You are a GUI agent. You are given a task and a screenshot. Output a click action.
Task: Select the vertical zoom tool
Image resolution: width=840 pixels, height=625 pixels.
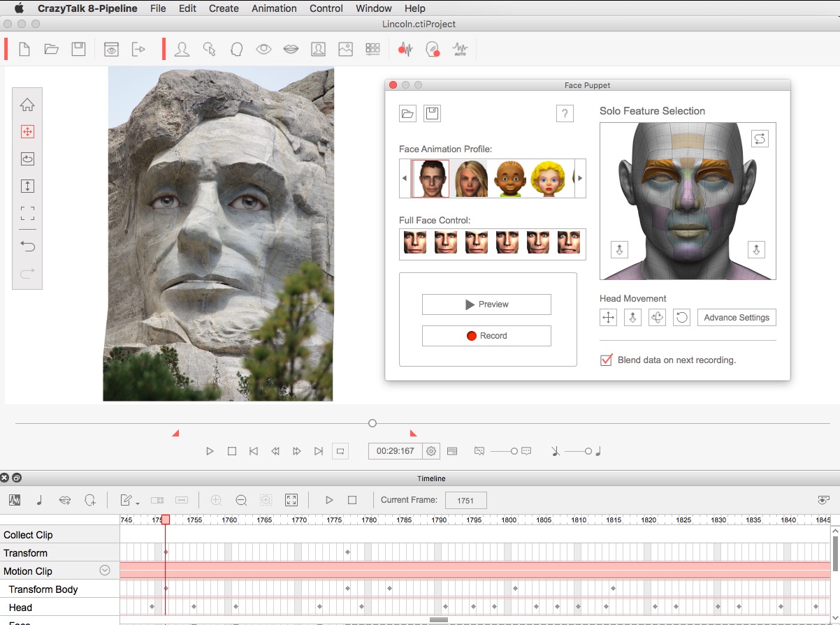pos(27,186)
